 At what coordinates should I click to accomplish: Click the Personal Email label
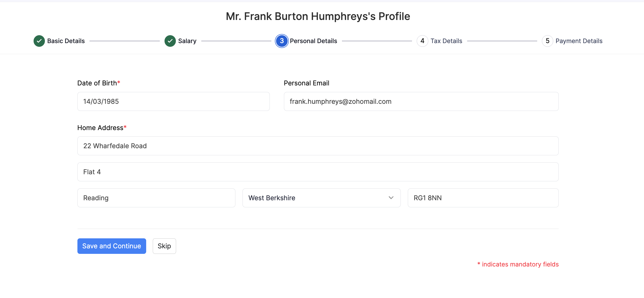pos(306,83)
